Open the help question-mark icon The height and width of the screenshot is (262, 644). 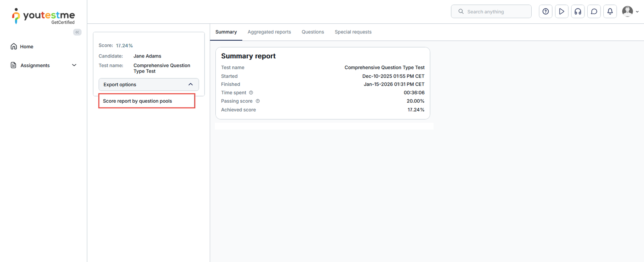point(546,12)
